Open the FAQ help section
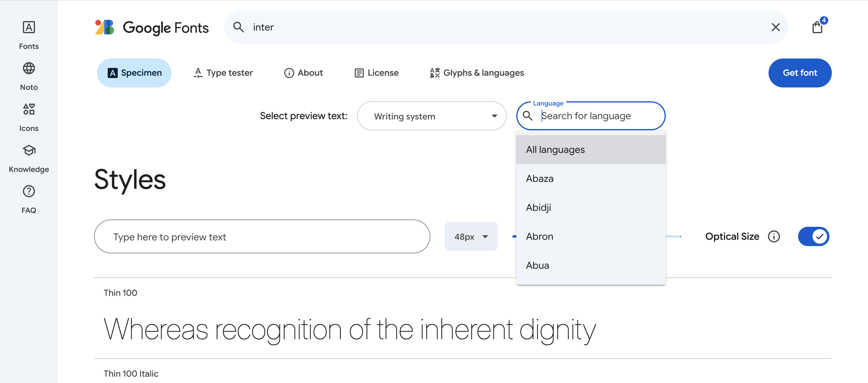 (x=29, y=199)
